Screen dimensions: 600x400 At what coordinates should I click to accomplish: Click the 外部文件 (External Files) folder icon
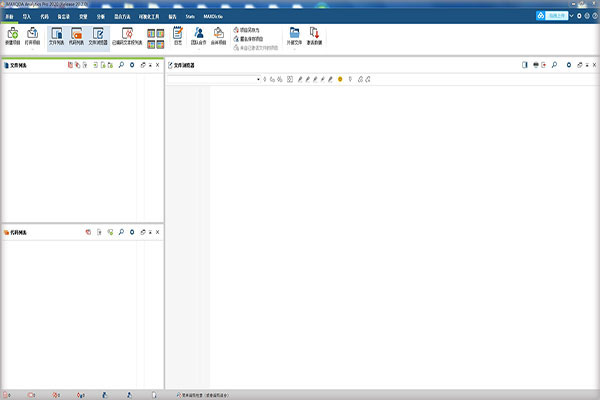pyautogui.click(x=294, y=36)
